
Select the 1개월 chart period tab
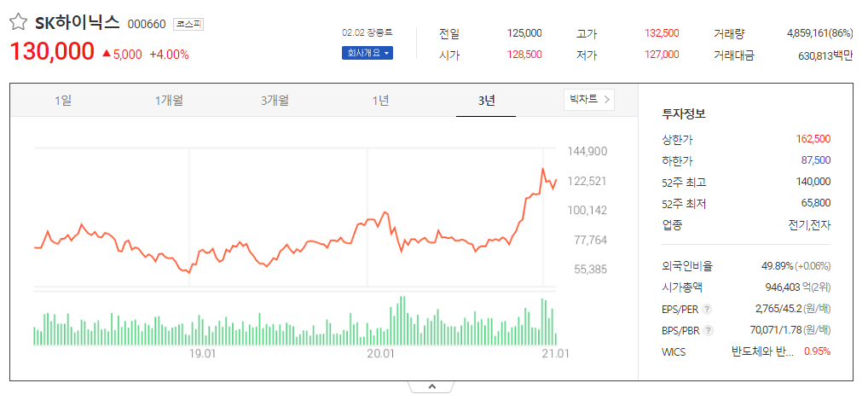[169, 101]
